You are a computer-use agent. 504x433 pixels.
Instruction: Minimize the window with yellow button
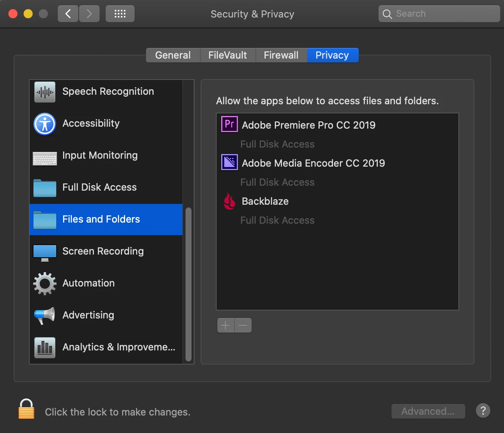pyautogui.click(x=28, y=14)
